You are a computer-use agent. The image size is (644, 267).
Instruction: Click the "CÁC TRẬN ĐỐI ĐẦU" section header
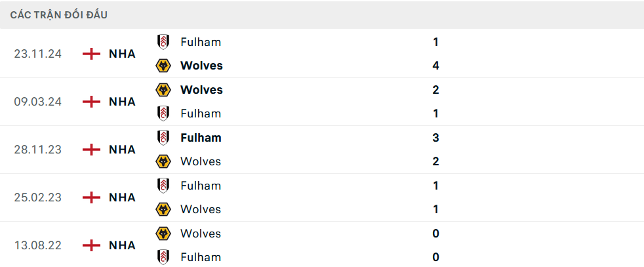[x=59, y=14]
